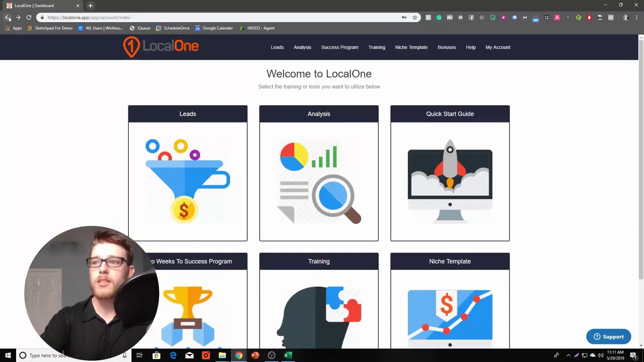The height and width of the screenshot is (362, 644).
Task: Open OBS Studio from taskbar
Action: (272, 355)
